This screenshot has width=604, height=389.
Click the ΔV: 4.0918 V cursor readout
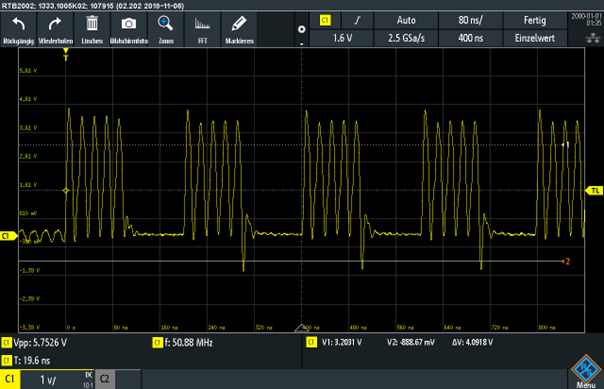(x=472, y=342)
